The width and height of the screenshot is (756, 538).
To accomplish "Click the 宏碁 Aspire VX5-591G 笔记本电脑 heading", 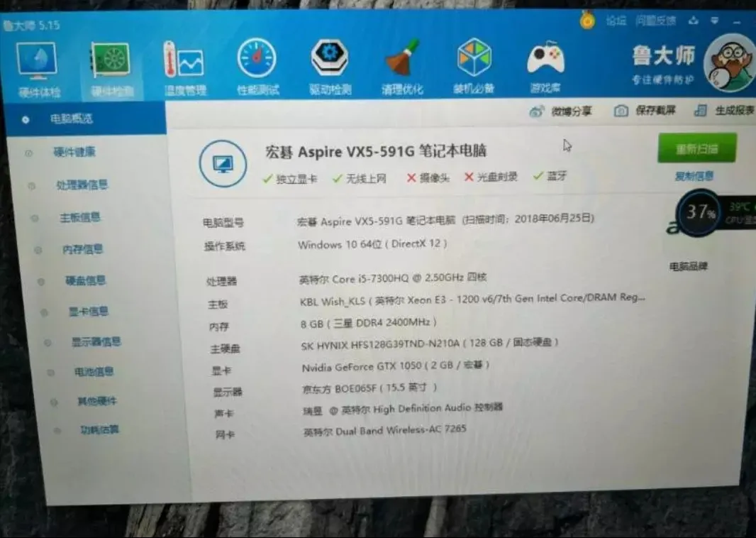I will pyautogui.click(x=376, y=151).
